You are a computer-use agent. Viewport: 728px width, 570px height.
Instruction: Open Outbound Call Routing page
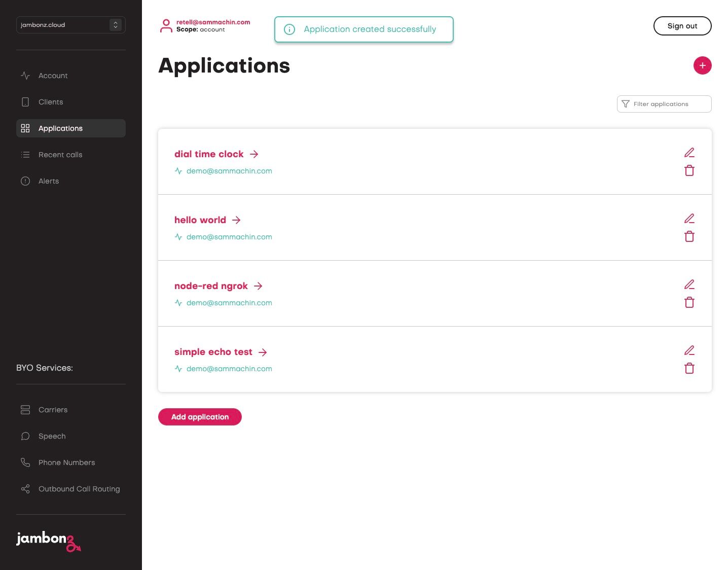[79, 489]
